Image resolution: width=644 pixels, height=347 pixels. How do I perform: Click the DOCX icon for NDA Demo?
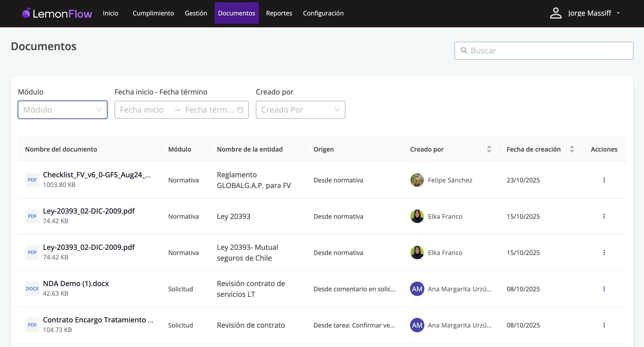32,289
